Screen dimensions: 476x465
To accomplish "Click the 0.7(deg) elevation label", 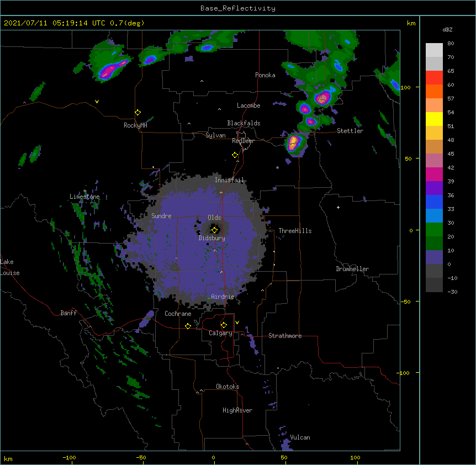I will 127,23.
